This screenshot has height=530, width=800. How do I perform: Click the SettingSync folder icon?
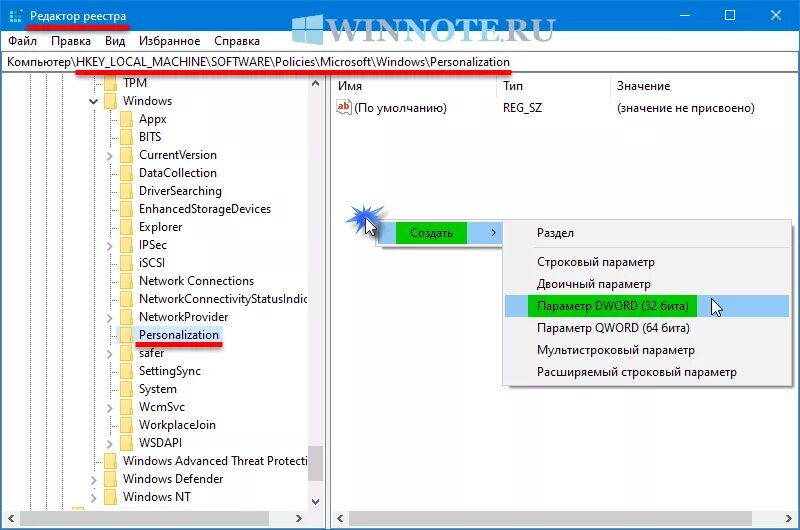(x=127, y=371)
